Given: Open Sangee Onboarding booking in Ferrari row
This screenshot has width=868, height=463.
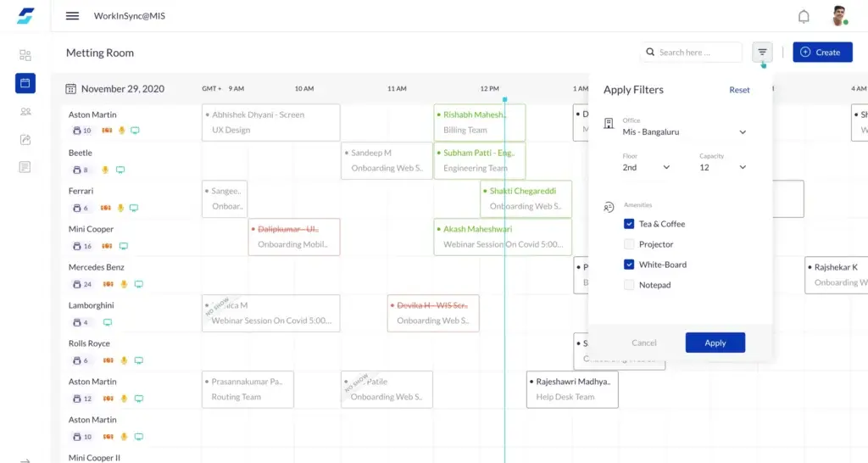Looking at the screenshot, I should [224, 198].
